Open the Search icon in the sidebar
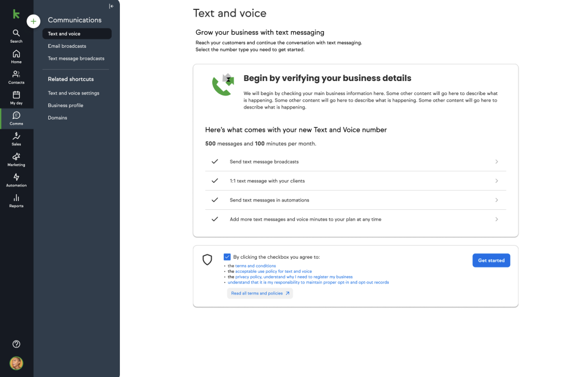Screen dimensions: 588x377 pos(16,33)
